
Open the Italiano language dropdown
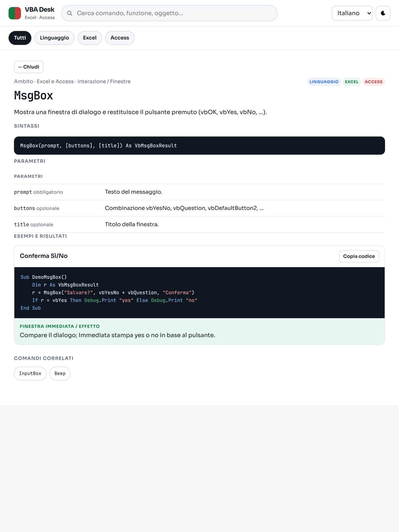click(x=352, y=13)
